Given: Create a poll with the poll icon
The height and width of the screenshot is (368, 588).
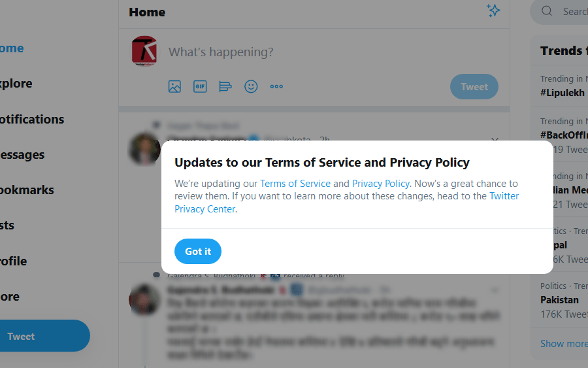Looking at the screenshot, I should coord(225,86).
